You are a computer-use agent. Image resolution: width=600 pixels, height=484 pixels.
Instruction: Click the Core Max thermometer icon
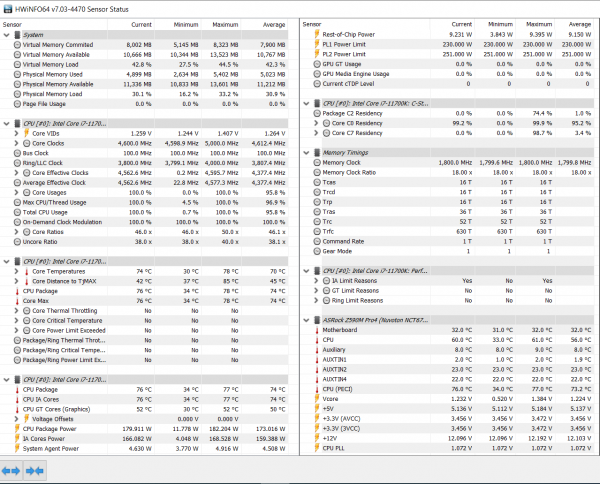coord(17,301)
